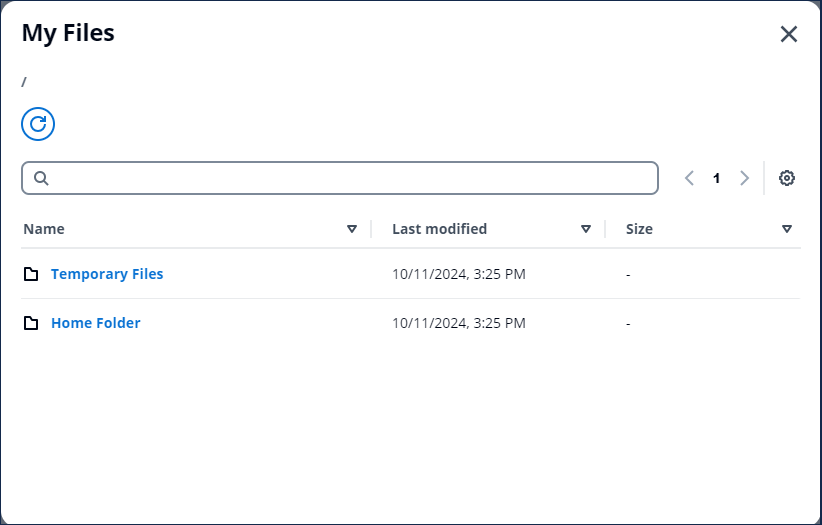822x525 pixels.
Task: Select page number 1 in pagination
Action: tap(717, 178)
